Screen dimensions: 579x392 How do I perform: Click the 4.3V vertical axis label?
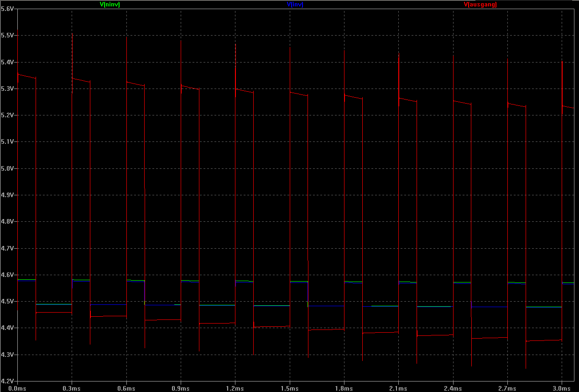click(x=7, y=355)
